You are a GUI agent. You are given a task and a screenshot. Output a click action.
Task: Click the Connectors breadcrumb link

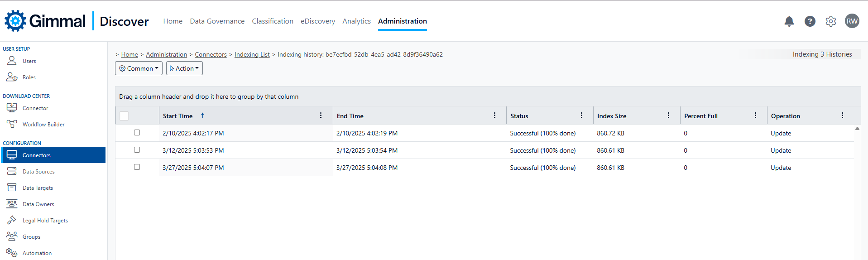211,54
